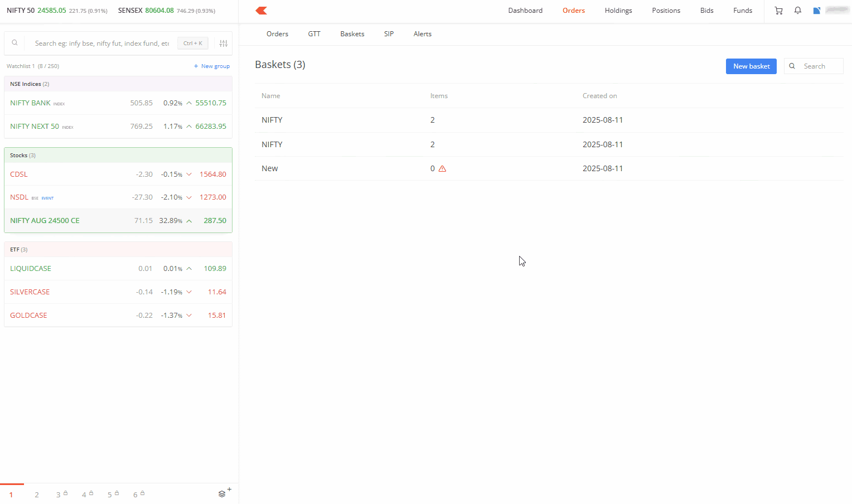Switch to the SIP tab
The height and width of the screenshot is (504, 852).
tap(389, 34)
